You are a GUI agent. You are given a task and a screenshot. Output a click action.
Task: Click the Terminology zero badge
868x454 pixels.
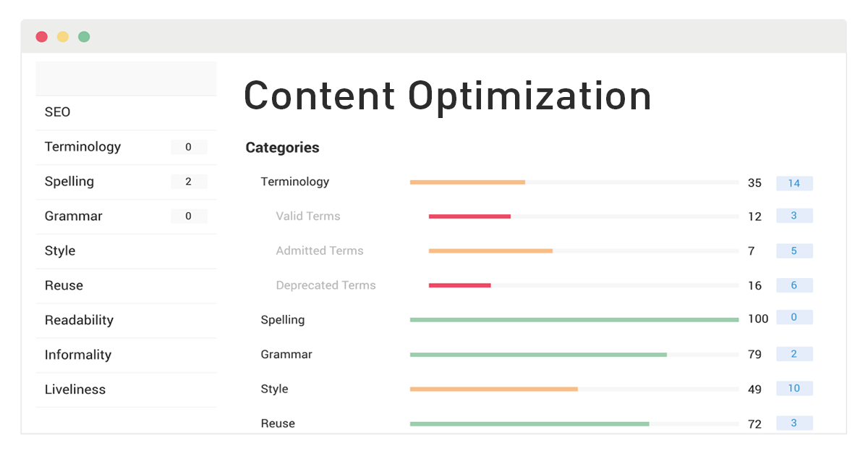pos(189,147)
